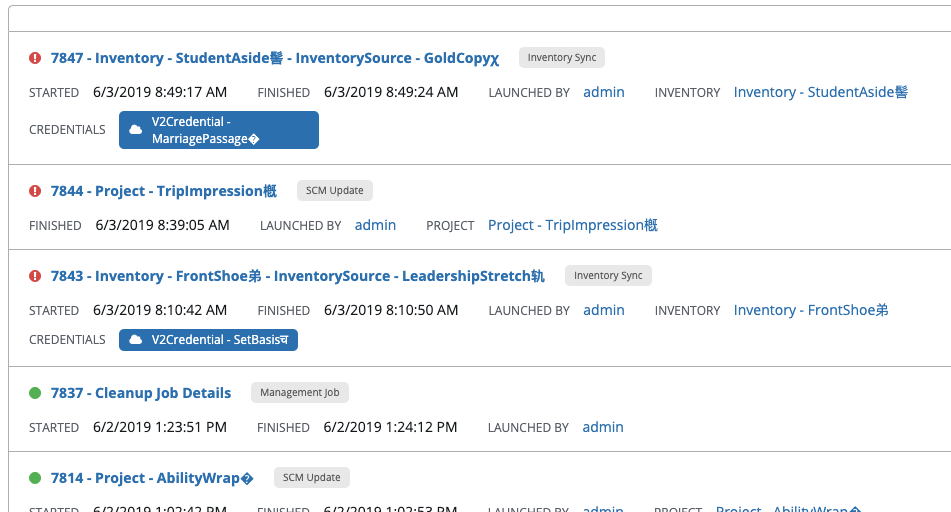Image resolution: width=951 pixels, height=512 pixels.
Task: Click the red error status icon for job 7843
Action: (x=35, y=276)
